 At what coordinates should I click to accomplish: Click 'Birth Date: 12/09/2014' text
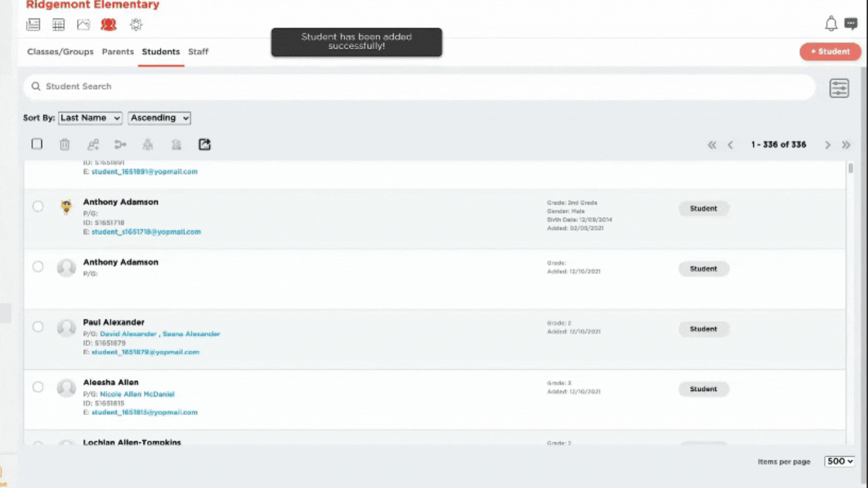[579, 220]
